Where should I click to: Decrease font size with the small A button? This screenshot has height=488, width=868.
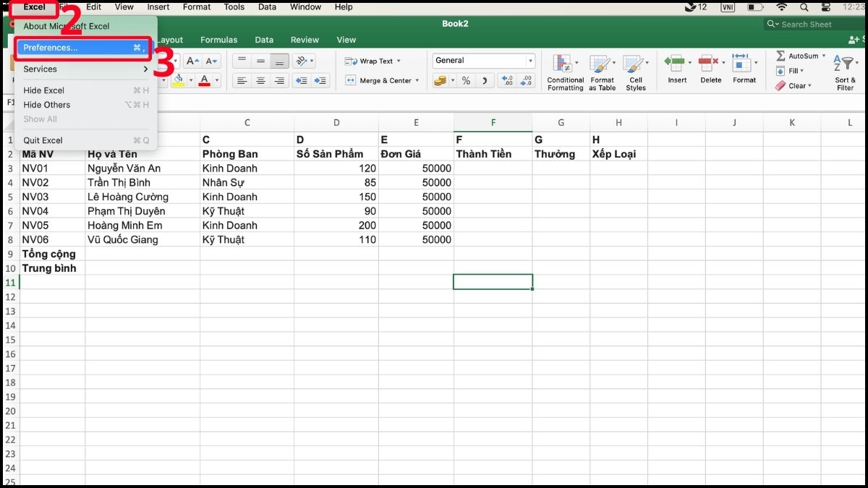211,61
